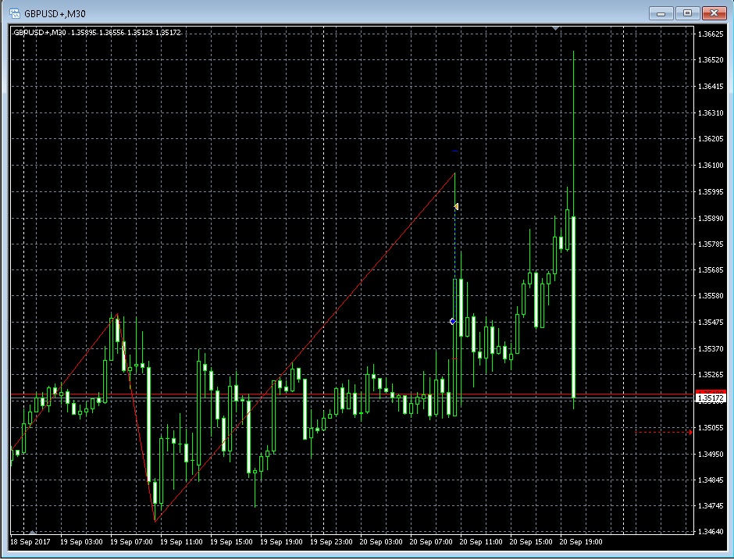Click the grey scroll marker near 18 Sep 2017

(x=32, y=532)
